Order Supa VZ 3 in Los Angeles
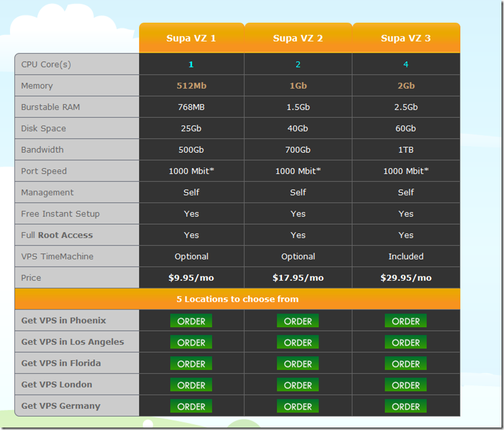The image size is (504, 430). point(405,342)
